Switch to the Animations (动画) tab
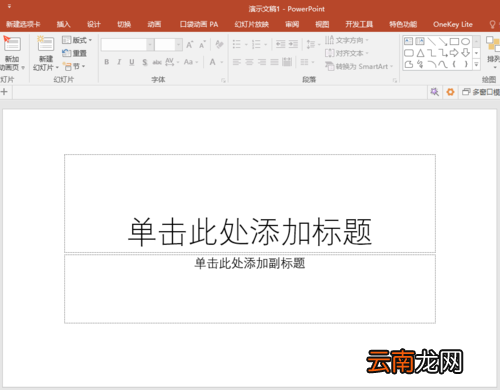Screen dimensions: 500x390 154,24
